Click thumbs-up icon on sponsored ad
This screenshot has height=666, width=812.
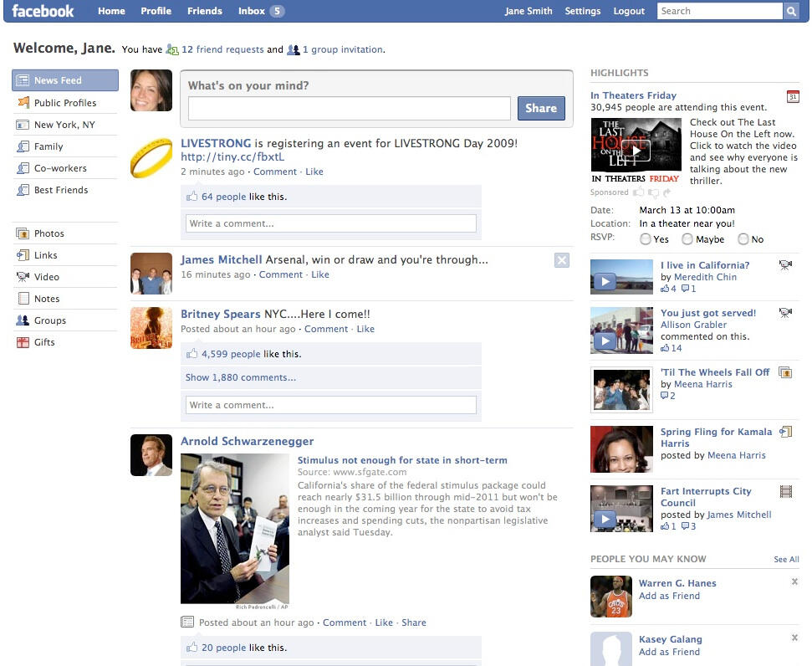(638, 192)
